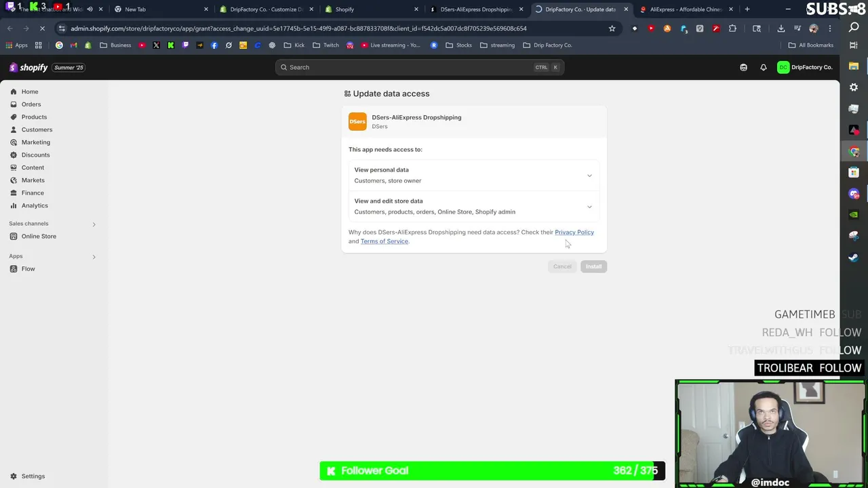Viewport: 868px width, 488px height.
Task: Switch to DripFactory Co. Customize tab
Action: click(x=266, y=9)
